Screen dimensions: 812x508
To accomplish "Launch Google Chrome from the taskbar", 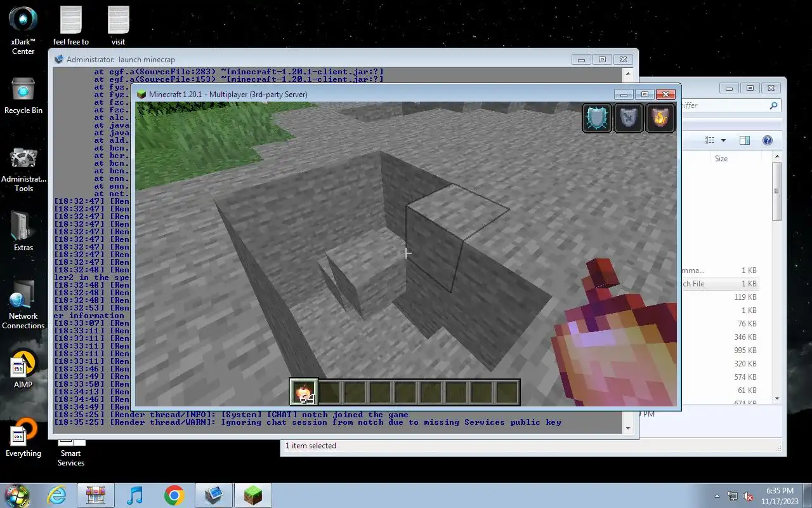I will click(174, 495).
